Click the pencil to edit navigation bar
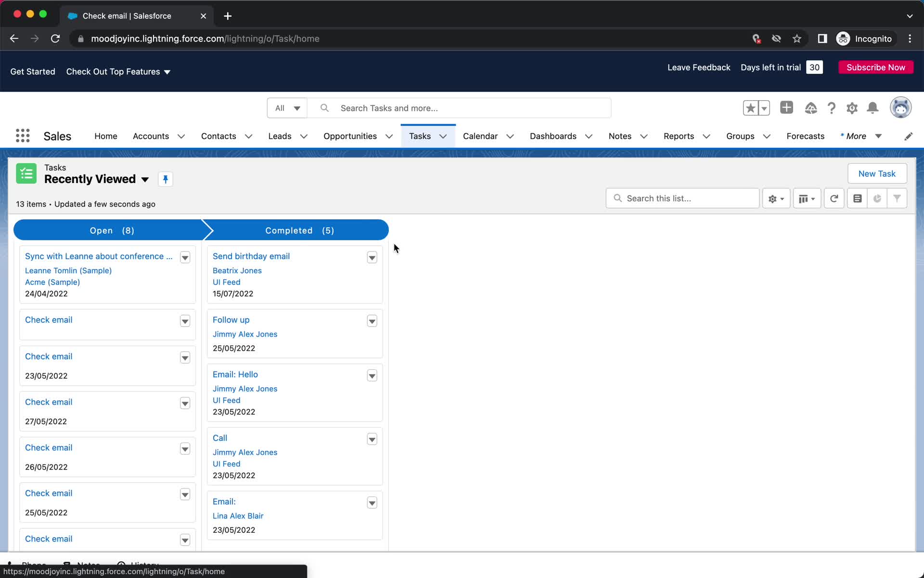 click(x=908, y=136)
